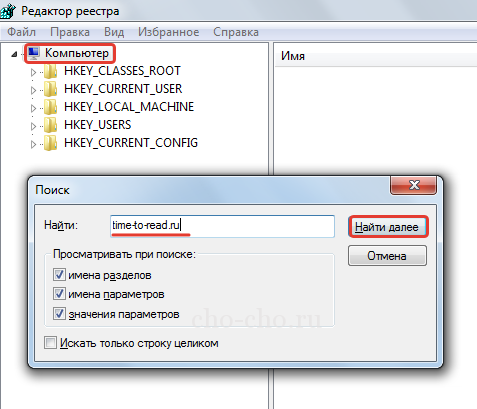
Task: Open the Избранное menu
Action: coord(168,32)
